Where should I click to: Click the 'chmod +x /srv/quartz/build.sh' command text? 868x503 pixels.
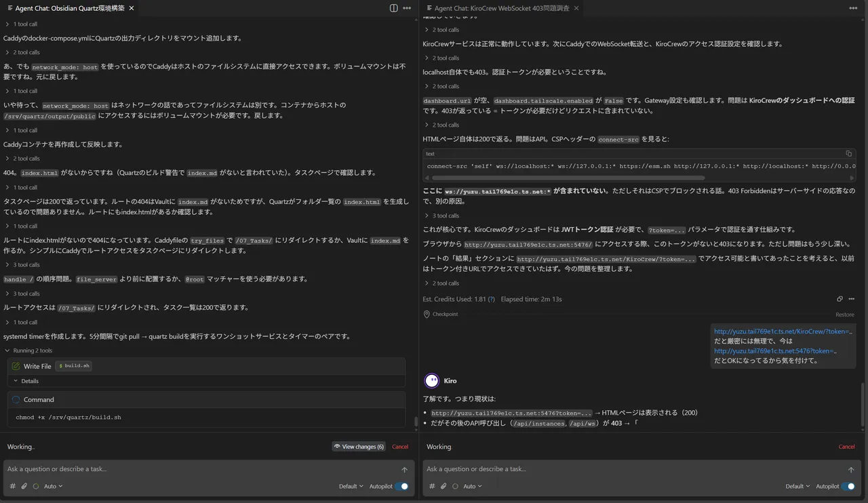(68, 418)
